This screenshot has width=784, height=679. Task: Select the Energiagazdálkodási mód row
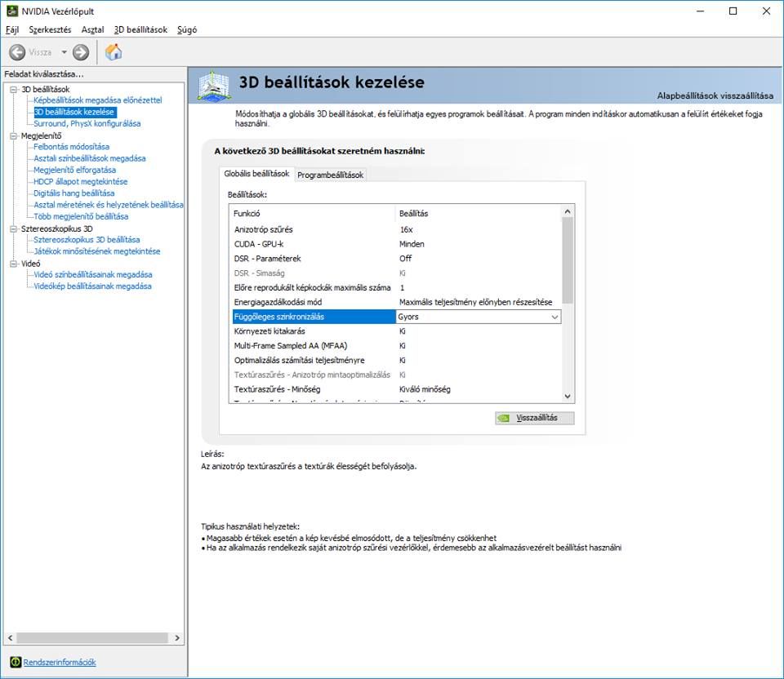[x=397, y=302]
